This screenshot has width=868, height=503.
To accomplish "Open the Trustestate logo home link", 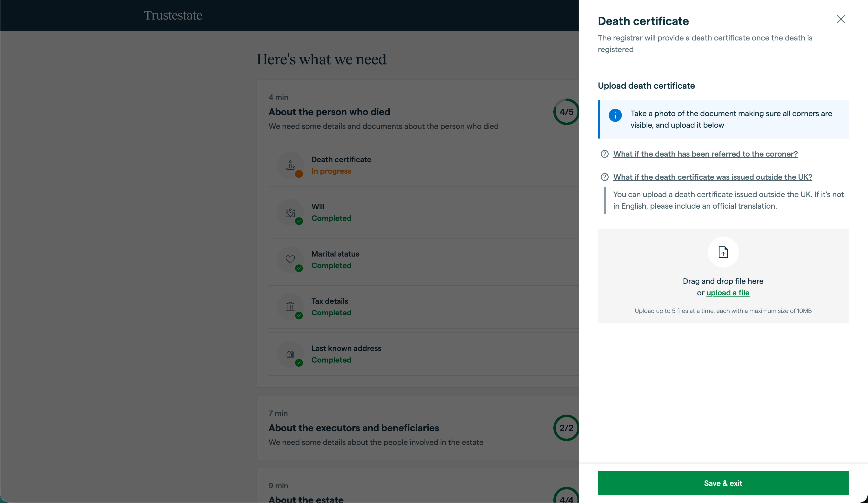I will tap(173, 15).
